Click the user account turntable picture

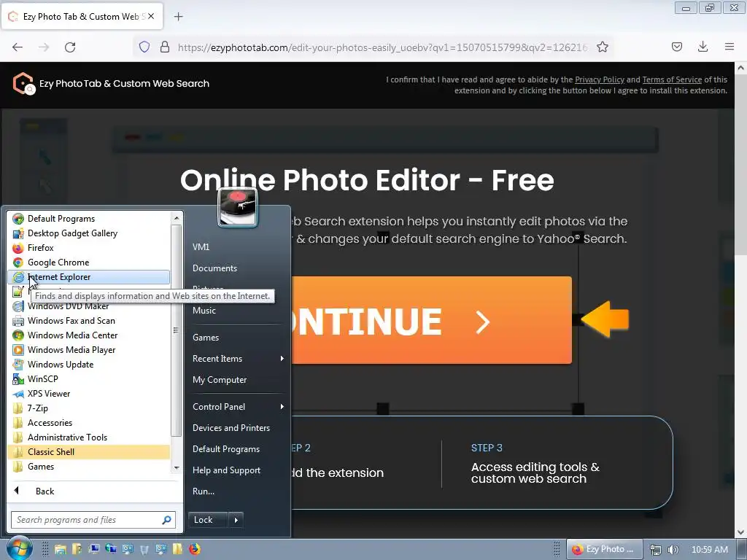[238, 208]
